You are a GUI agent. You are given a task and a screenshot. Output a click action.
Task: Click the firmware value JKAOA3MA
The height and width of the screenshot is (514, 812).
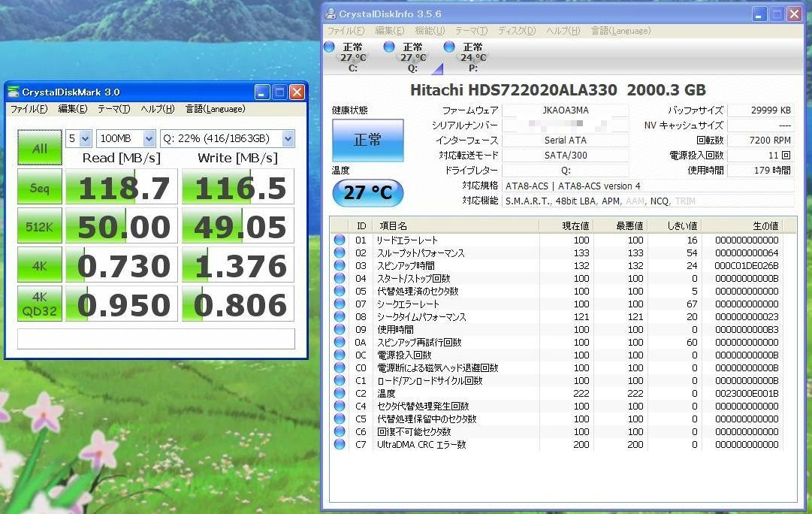click(566, 110)
